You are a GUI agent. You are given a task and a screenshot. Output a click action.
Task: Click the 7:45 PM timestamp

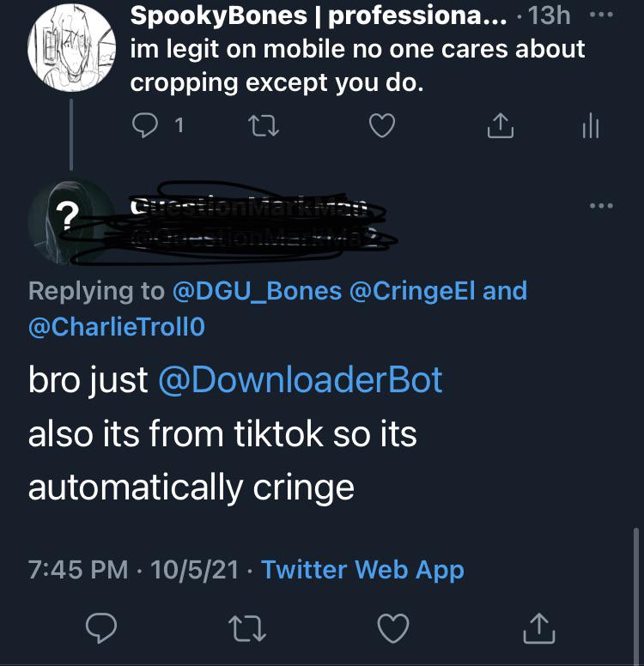tap(79, 569)
